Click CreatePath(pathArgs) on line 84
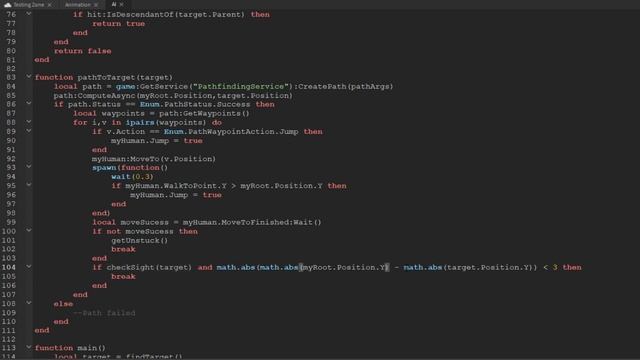Image resolution: width=640 pixels, height=360 pixels. click(x=347, y=87)
